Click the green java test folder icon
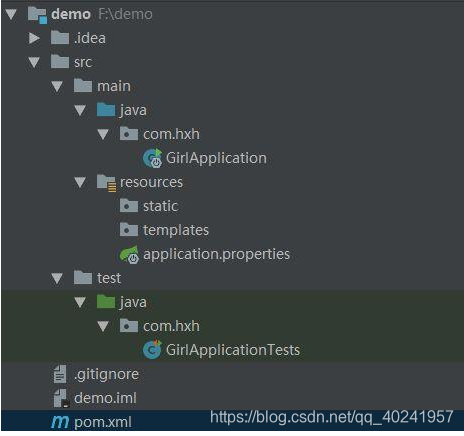The image size is (464, 436). [x=106, y=302]
